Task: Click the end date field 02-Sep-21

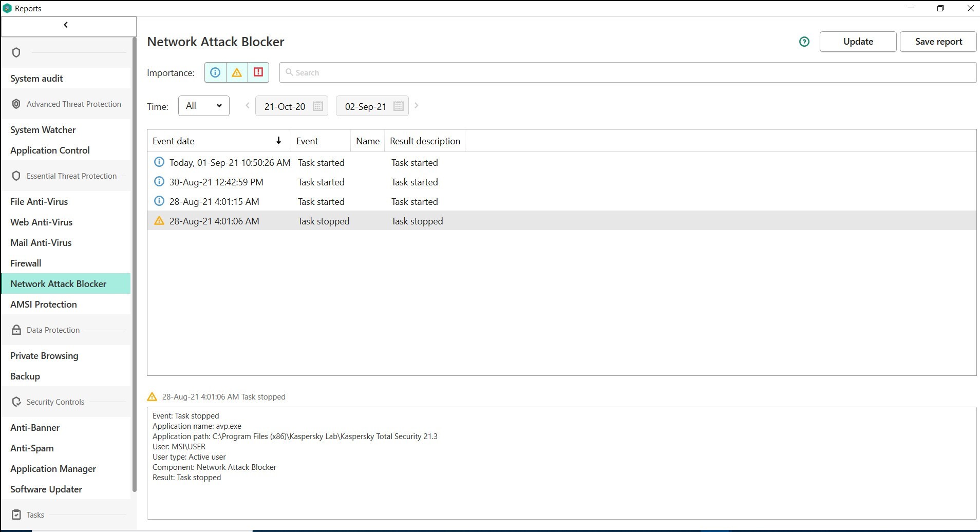Action: pos(372,106)
